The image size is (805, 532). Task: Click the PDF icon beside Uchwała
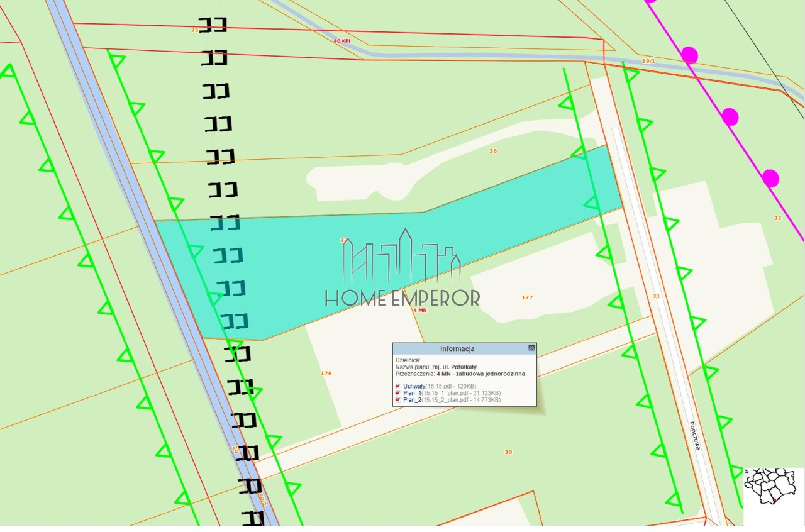[397, 385]
